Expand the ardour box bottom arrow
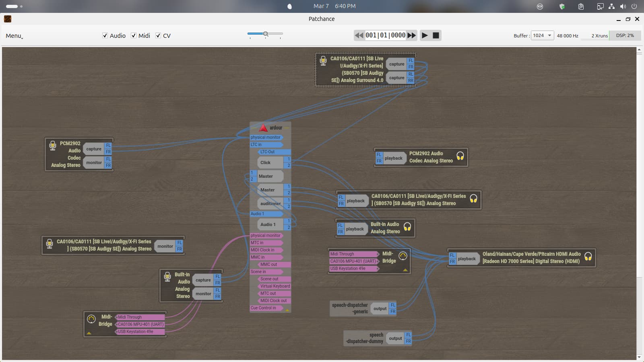The height and width of the screenshot is (362, 644). click(x=287, y=310)
